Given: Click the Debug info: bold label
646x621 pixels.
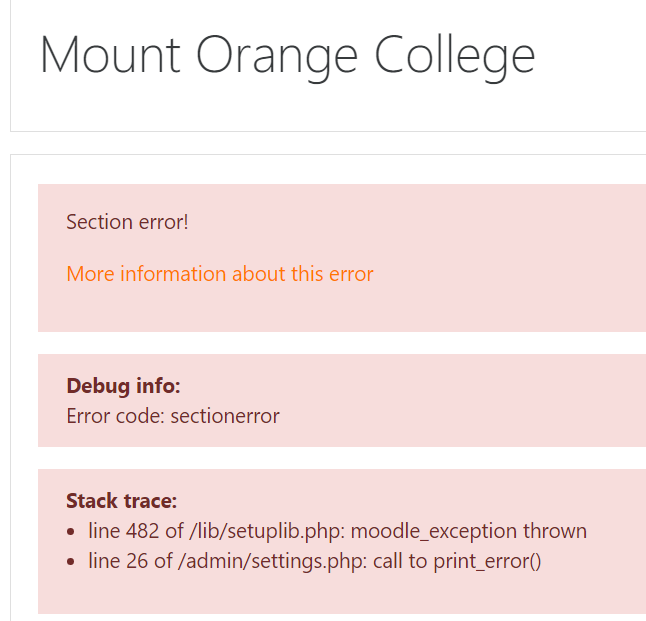Looking at the screenshot, I should (x=123, y=386).
